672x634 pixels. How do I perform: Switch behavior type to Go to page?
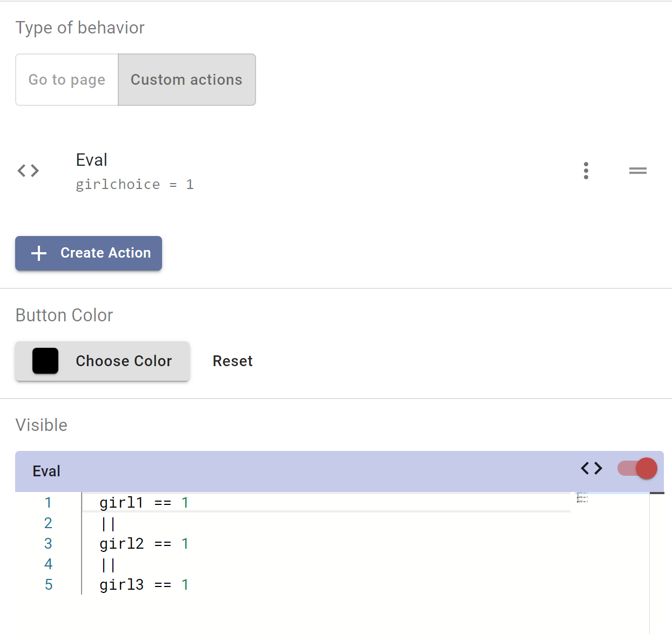tap(67, 79)
